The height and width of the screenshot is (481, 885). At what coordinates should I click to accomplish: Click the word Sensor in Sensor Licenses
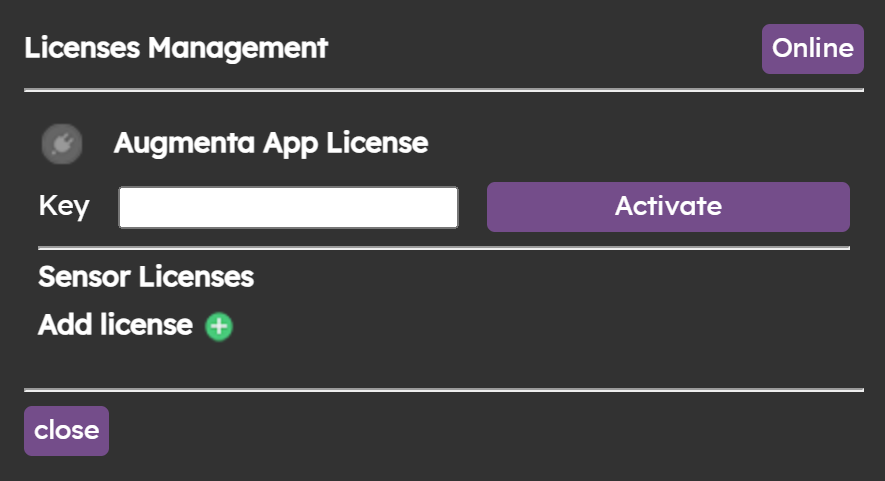(83, 277)
